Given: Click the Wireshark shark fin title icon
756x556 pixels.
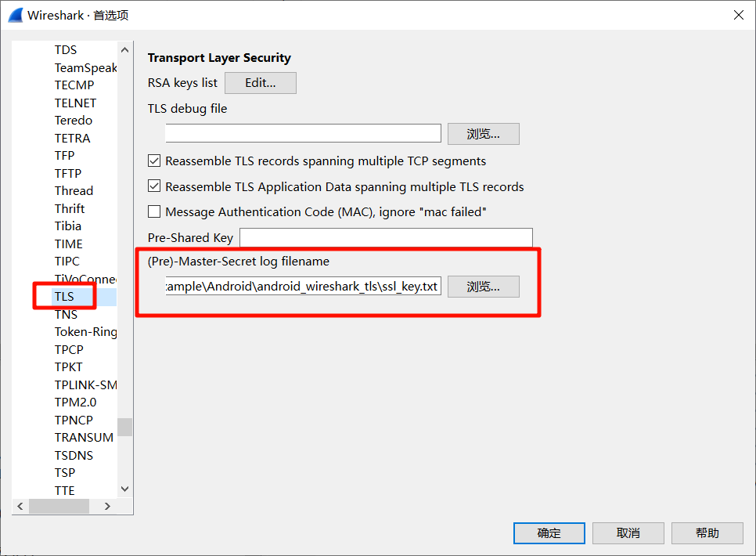Looking at the screenshot, I should coord(16,15).
